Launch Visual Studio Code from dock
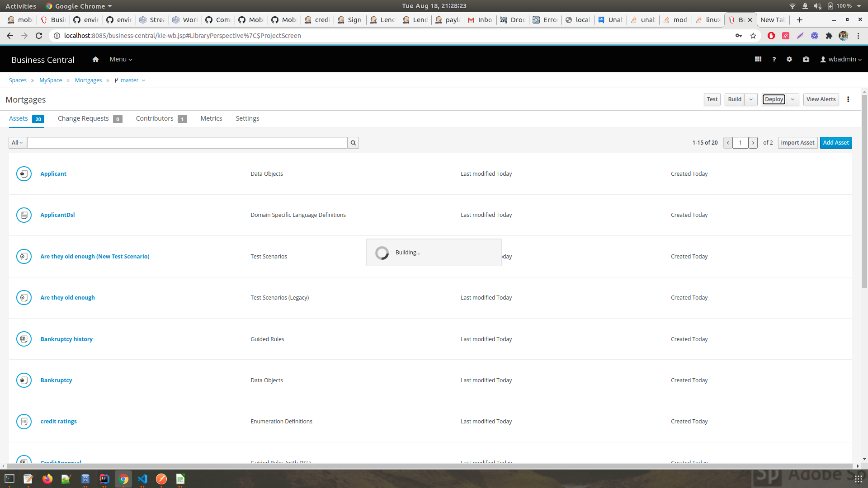868x488 pixels. click(x=142, y=479)
